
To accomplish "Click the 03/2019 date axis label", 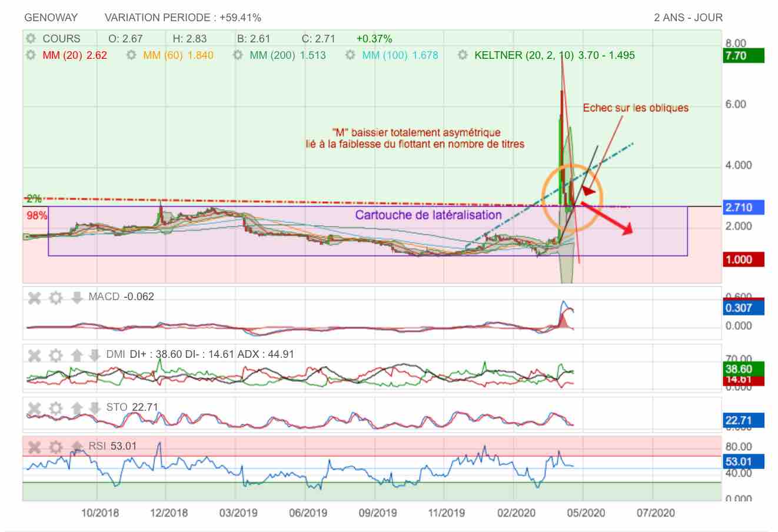I will 238,513.
